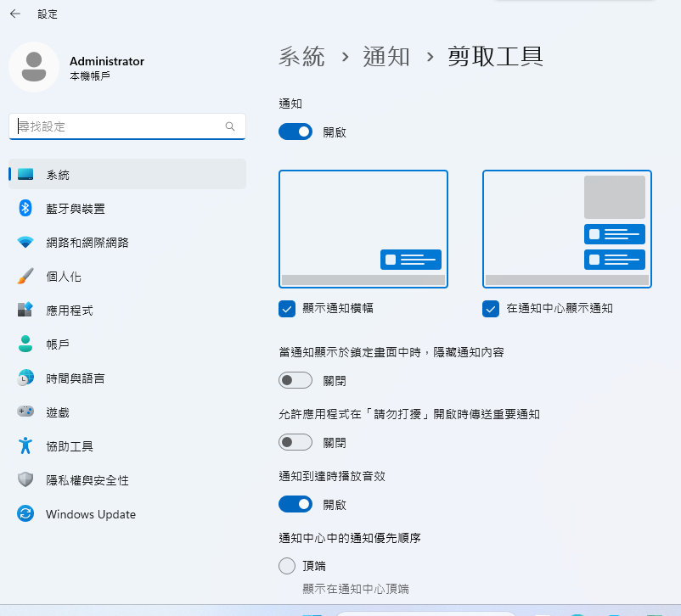This screenshot has width=681, height=616.
Task: Open Windows Update settings
Action: point(127,514)
